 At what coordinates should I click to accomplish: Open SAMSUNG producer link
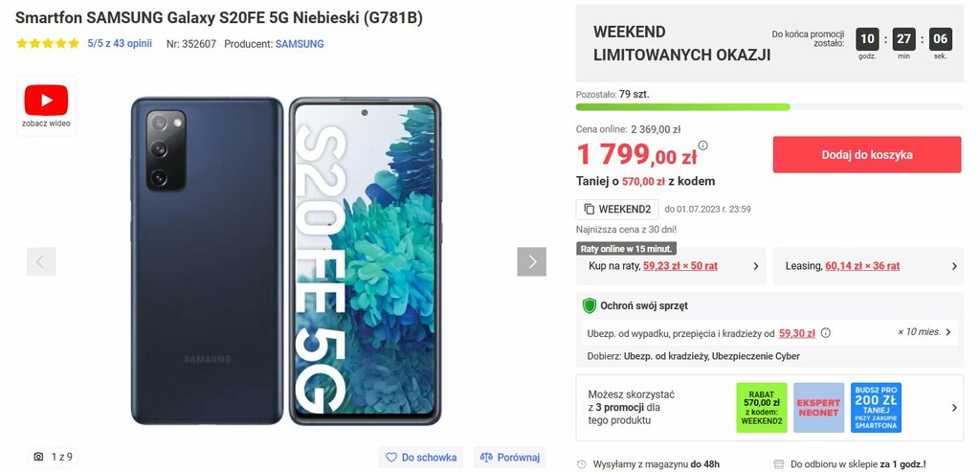click(x=300, y=44)
